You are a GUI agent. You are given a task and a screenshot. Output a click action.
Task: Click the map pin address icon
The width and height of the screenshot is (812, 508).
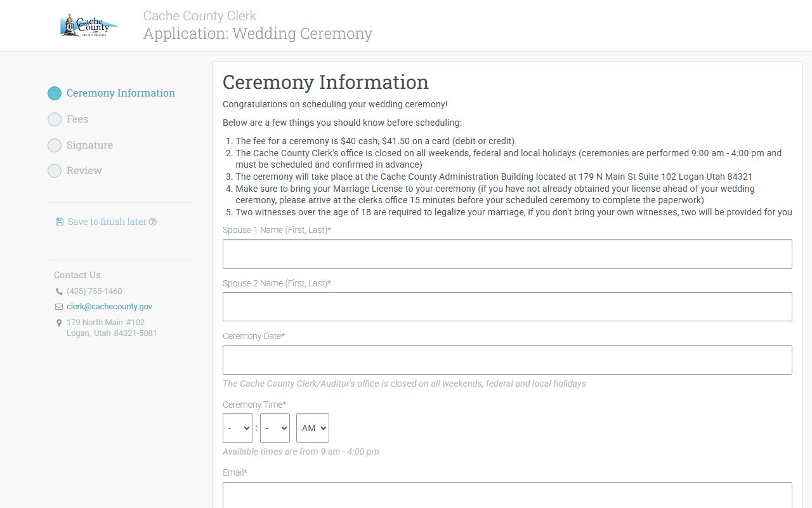coord(59,323)
